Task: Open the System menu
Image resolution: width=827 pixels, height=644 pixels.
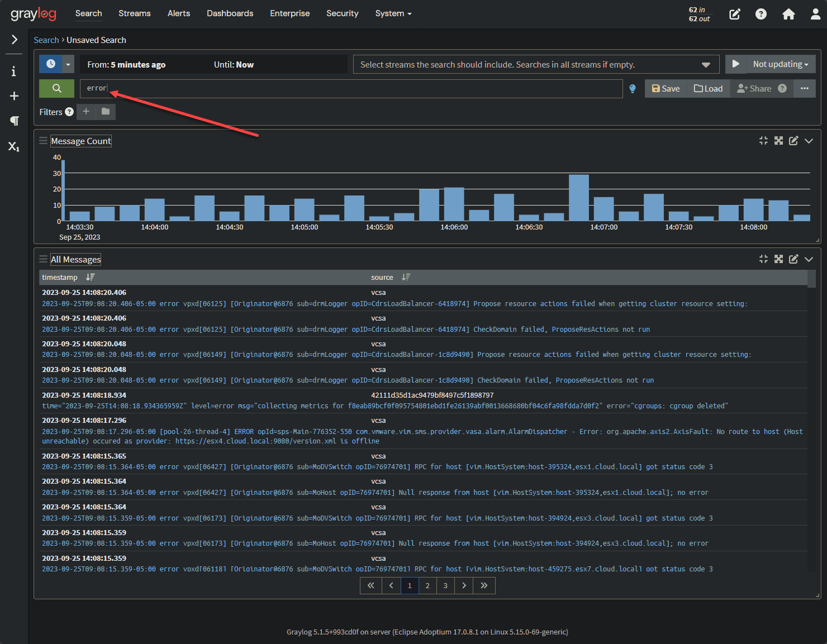Action: coord(393,13)
